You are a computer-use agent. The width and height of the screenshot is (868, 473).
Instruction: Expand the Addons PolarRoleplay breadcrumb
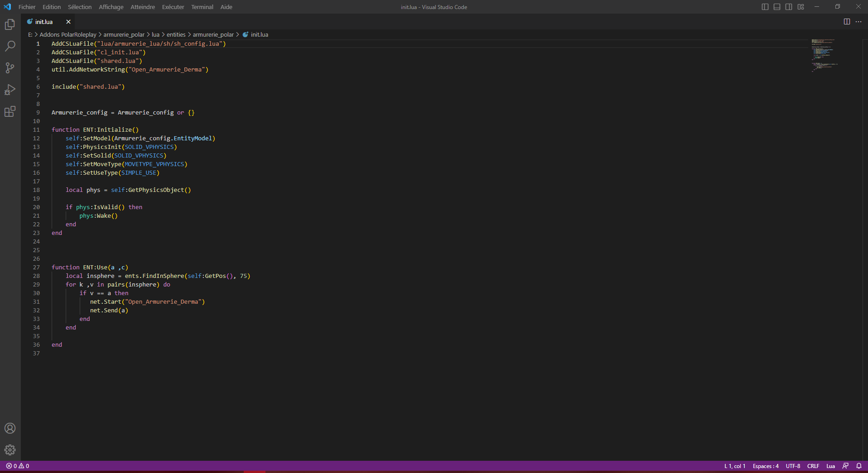click(68, 34)
